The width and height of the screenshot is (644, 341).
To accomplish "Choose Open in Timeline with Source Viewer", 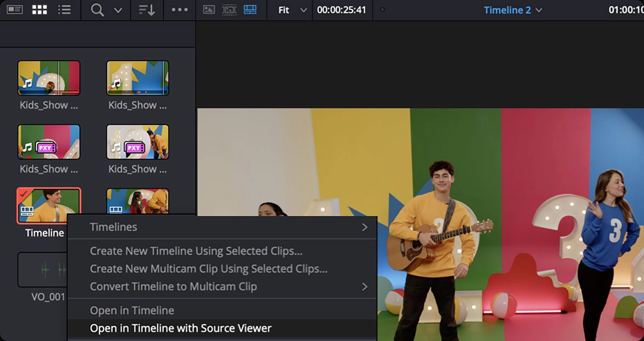I will tap(181, 328).
